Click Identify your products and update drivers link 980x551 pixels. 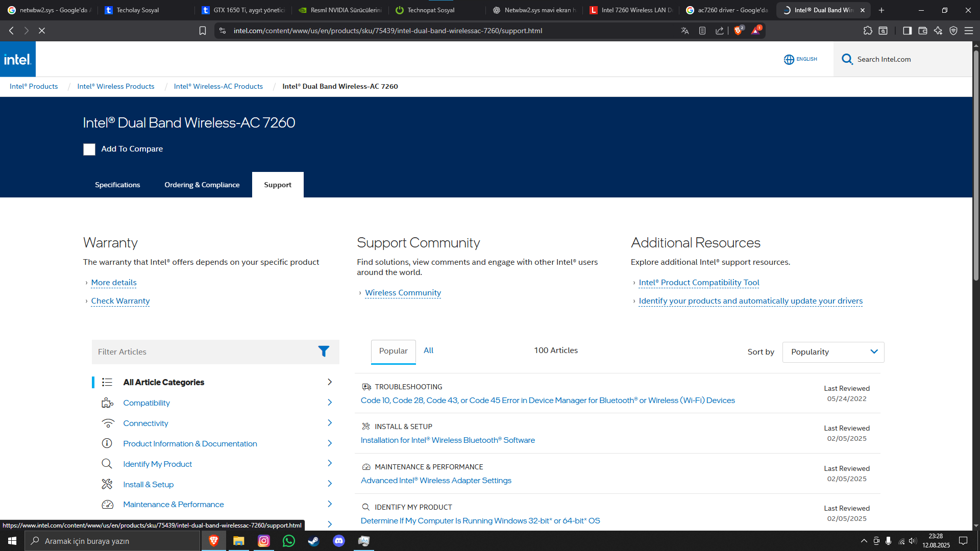(x=751, y=301)
